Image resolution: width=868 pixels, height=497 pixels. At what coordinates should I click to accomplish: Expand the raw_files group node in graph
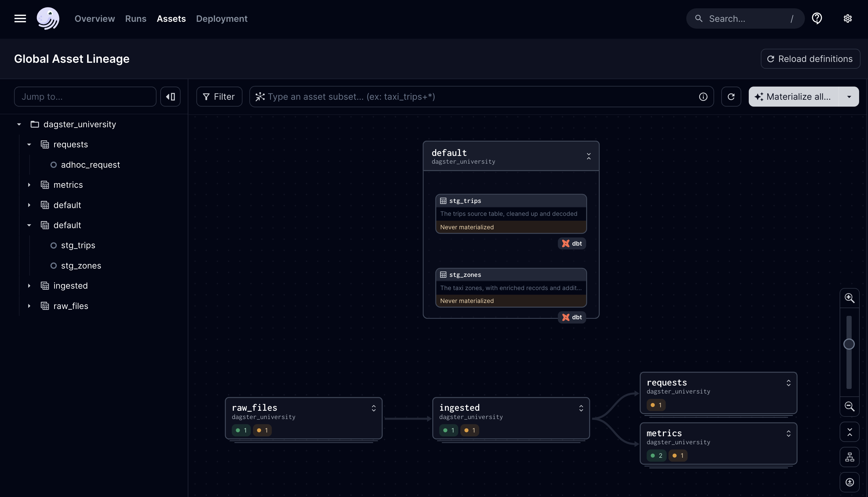pyautogui.click(x=374, y=408)
